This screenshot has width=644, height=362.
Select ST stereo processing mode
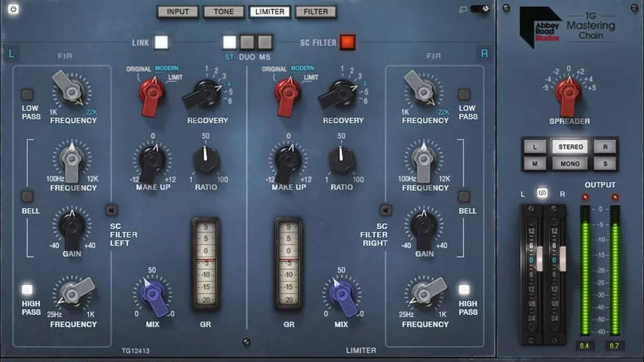[x=230, y=42]
